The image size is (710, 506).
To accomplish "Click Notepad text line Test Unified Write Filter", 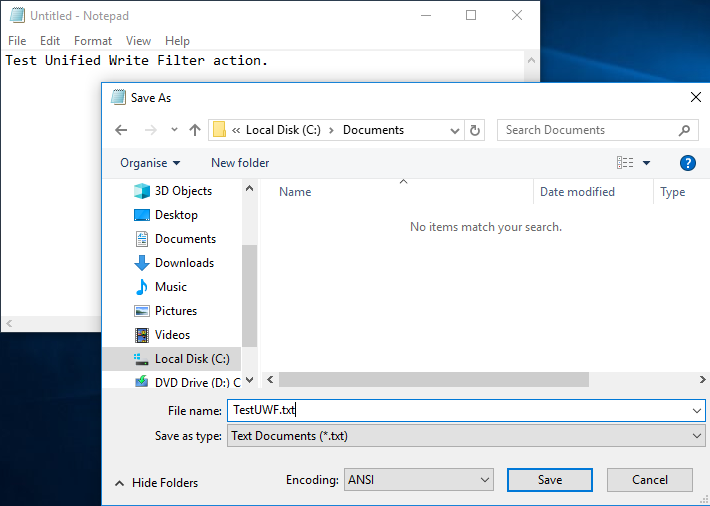I will tap(136, 60).
